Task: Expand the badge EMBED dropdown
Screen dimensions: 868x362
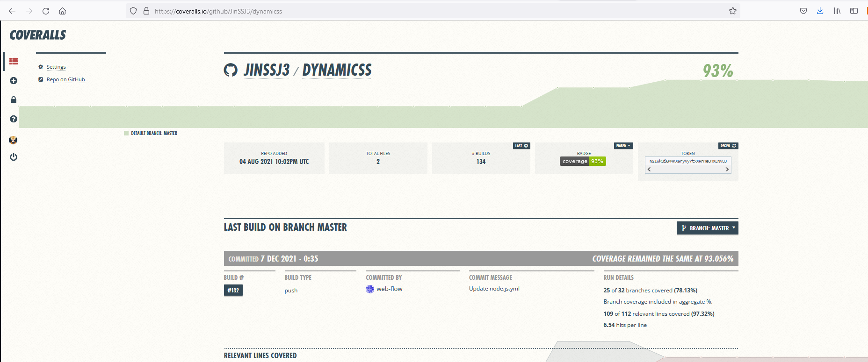Action: [x=623, y=146]
